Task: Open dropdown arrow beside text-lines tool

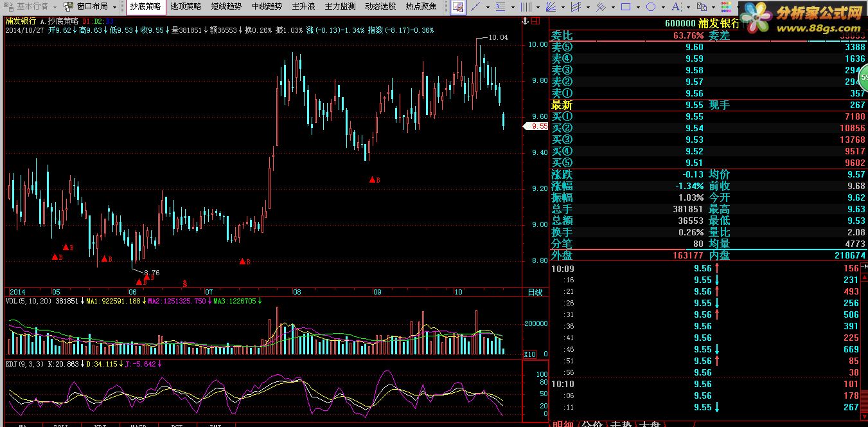Action: (x=513, y=7)
